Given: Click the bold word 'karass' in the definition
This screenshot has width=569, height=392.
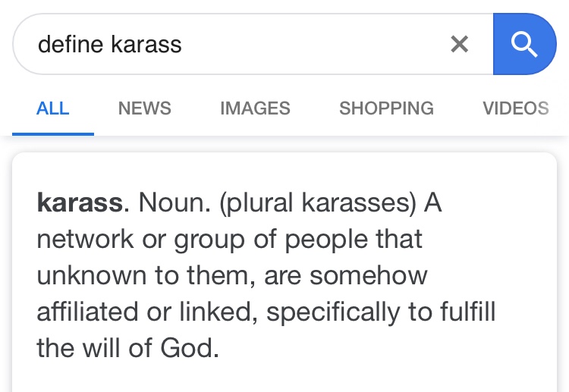Looking at the screenshot, I should [80, 203].
